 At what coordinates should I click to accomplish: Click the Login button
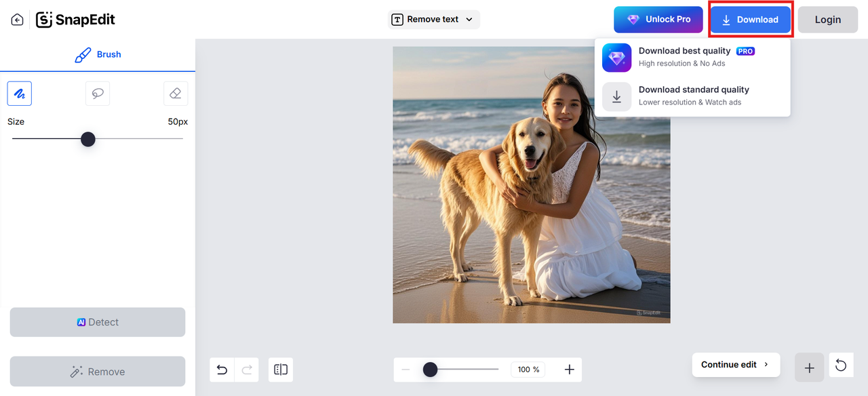click(827, 20)
